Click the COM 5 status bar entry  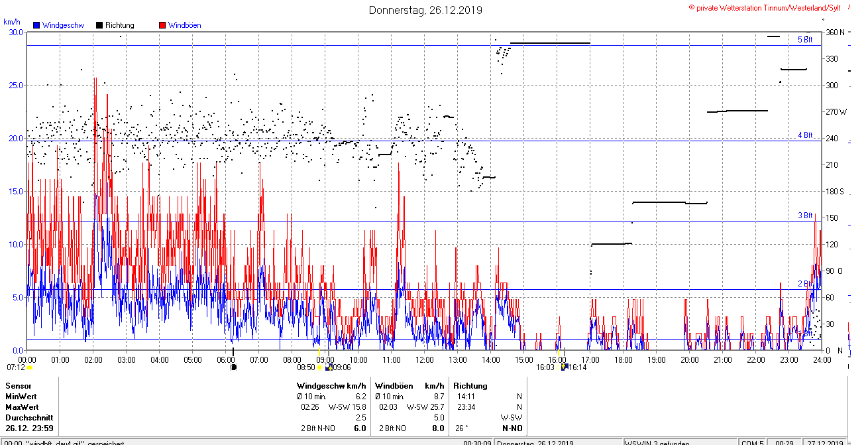(x=752, y=442)
